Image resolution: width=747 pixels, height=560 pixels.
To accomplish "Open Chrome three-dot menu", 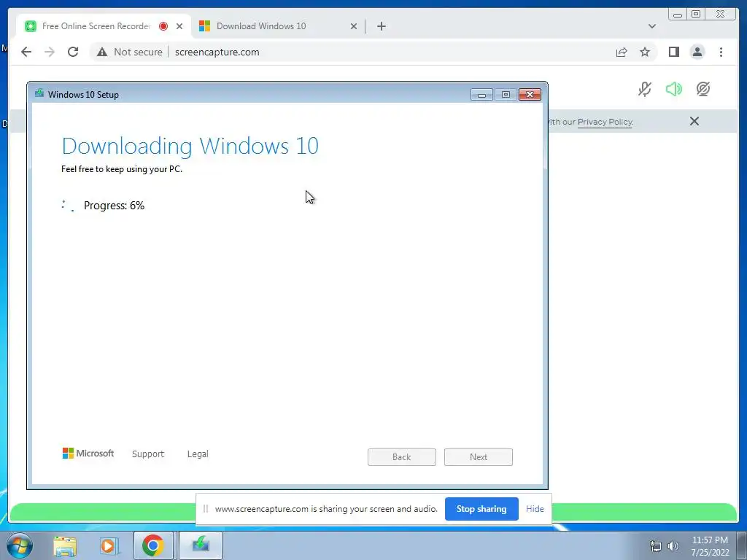I will 721,52.
